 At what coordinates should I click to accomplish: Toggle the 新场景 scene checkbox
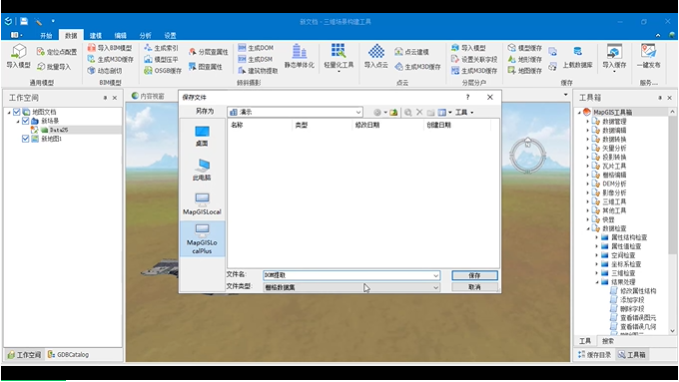(26, 121)
